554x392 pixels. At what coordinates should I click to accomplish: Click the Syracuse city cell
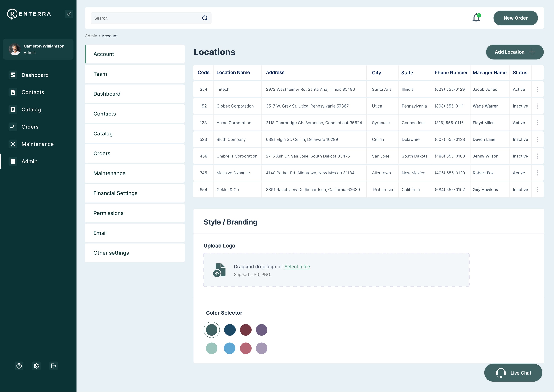tap(381, 123)
